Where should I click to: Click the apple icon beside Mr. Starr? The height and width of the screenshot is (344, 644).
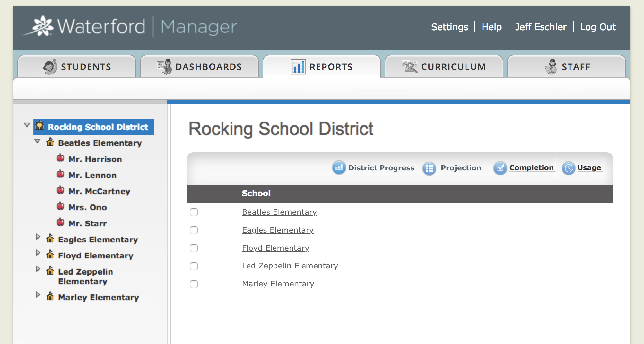tap(60, 222)
